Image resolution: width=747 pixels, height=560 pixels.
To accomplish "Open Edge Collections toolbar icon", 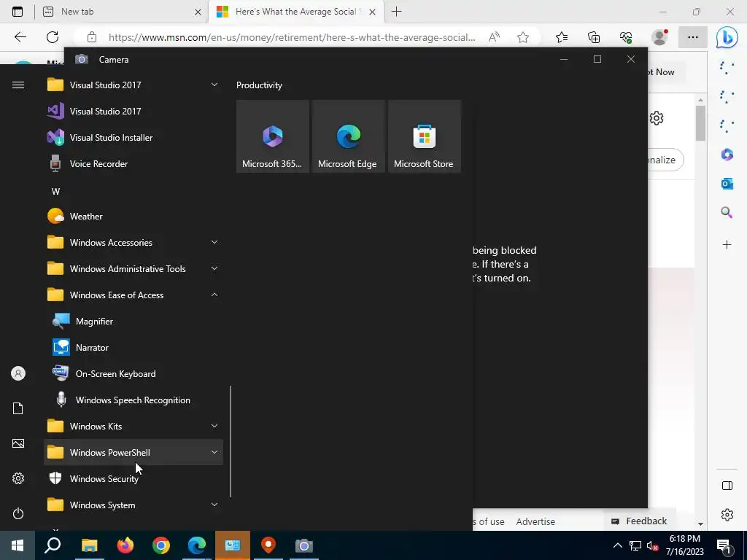I will coord(594,37).
